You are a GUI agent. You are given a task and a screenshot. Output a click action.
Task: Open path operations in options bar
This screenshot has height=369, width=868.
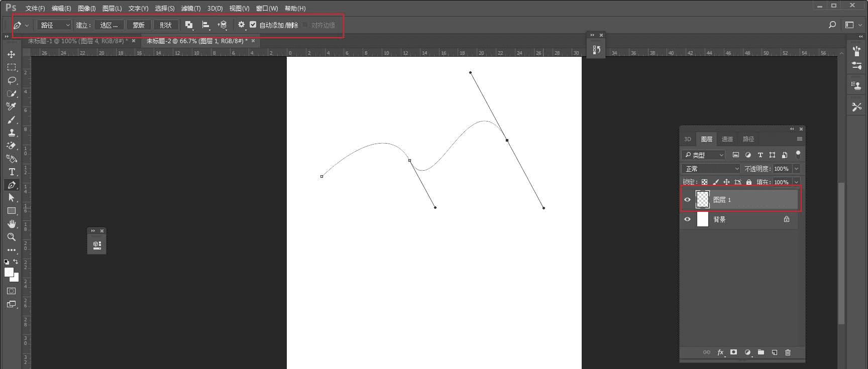pyautogui.click(x=189, y=25)
